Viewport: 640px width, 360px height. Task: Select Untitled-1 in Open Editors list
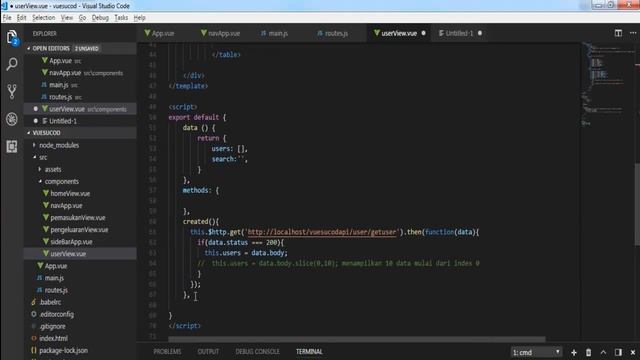pos(63,121)
